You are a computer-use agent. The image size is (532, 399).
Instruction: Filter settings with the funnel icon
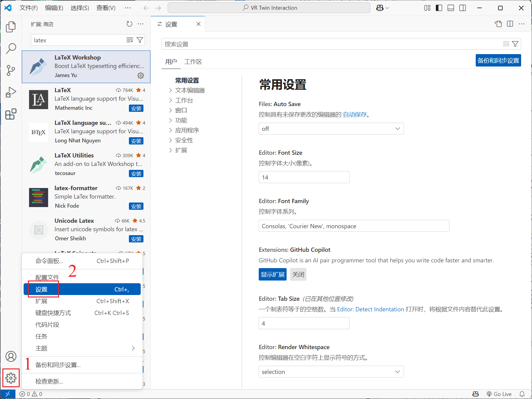click(x=515, y=44)
